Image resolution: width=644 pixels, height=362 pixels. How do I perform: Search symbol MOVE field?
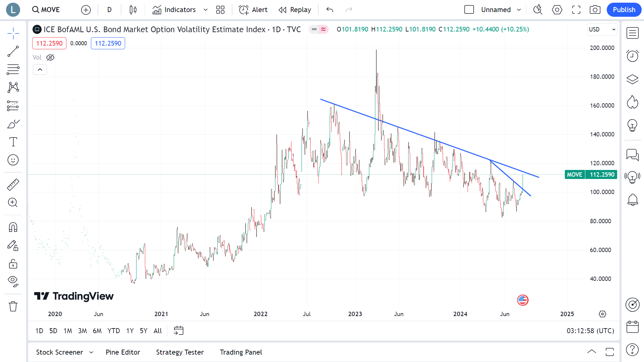point(46,10)
